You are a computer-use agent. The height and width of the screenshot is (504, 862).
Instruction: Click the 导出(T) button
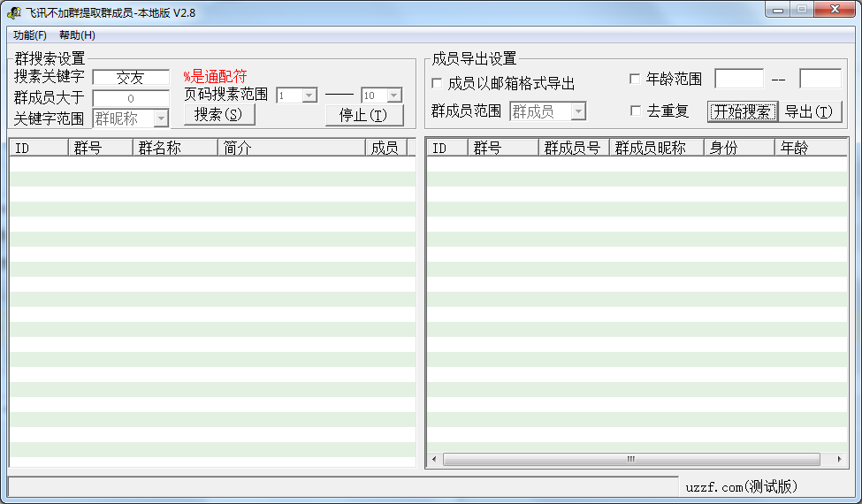click(809, 111)
